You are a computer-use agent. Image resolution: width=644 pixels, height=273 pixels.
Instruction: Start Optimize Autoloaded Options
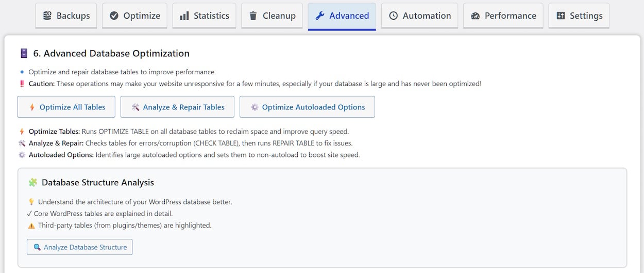307,107
